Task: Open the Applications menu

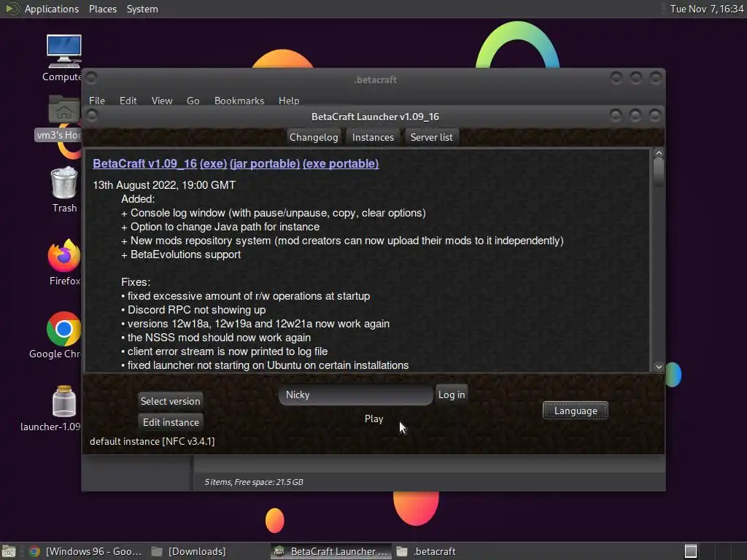Action: (52, 9)
